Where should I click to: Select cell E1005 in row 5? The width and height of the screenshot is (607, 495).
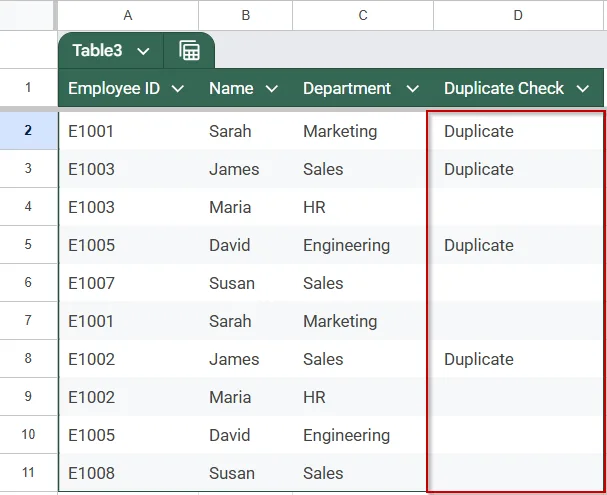[x=129, y=245]
